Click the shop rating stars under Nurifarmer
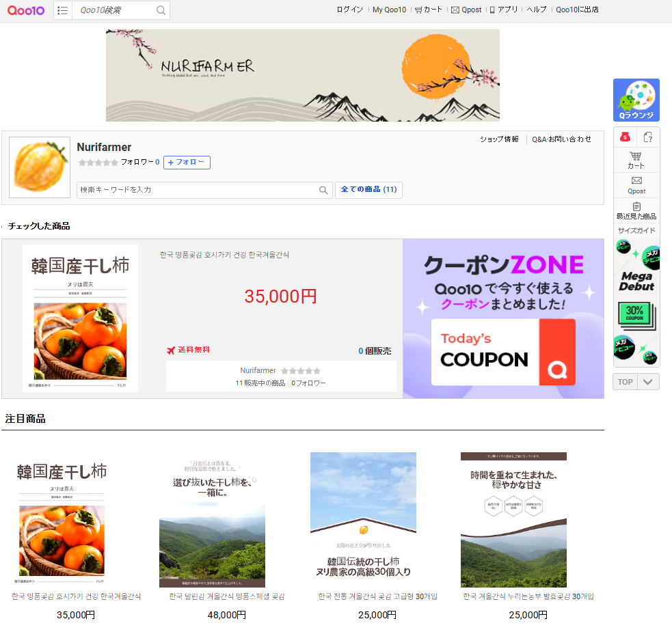Viewport: 672px width, 634px height. [98, 163]
